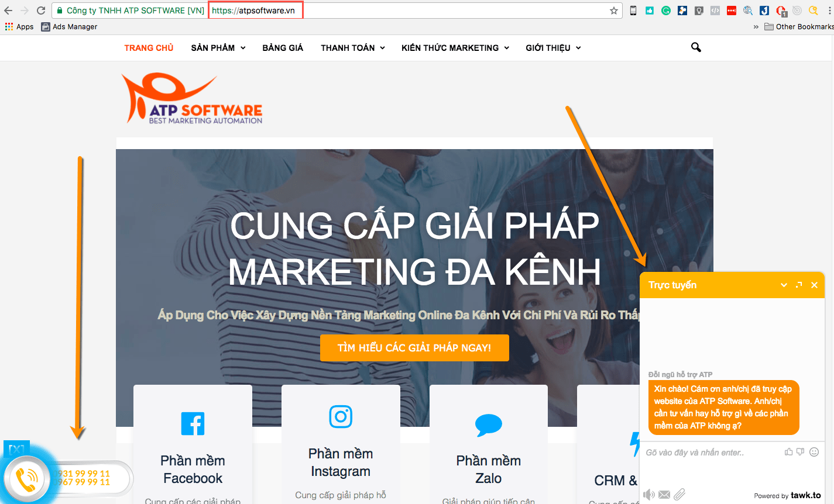Click the browser address bar URL
Viewport: 834px width, 504px height.
click(x=253, y=11)
